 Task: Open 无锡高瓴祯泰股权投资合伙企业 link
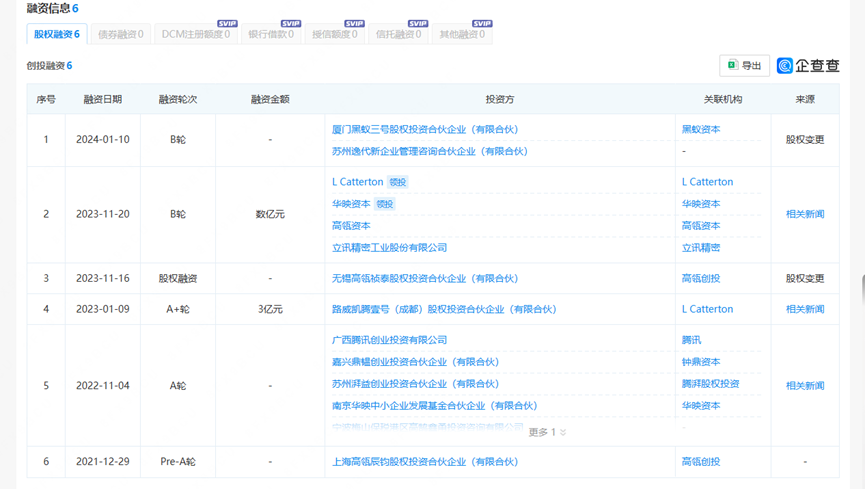pos(425,278)
